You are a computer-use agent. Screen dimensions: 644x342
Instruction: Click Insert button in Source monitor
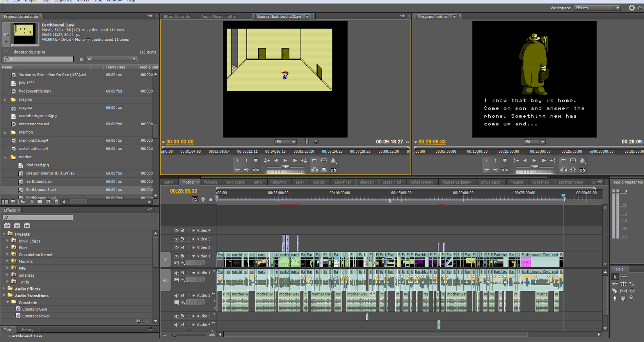click(315, 170)
